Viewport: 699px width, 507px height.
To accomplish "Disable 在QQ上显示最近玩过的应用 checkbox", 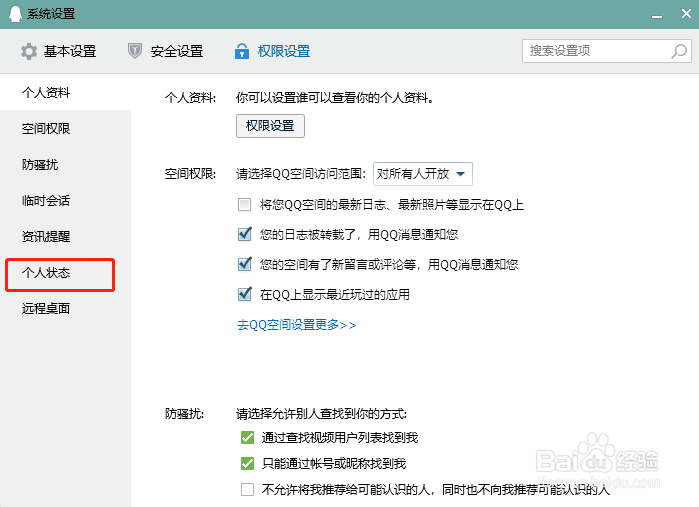I will pos(244,294).
